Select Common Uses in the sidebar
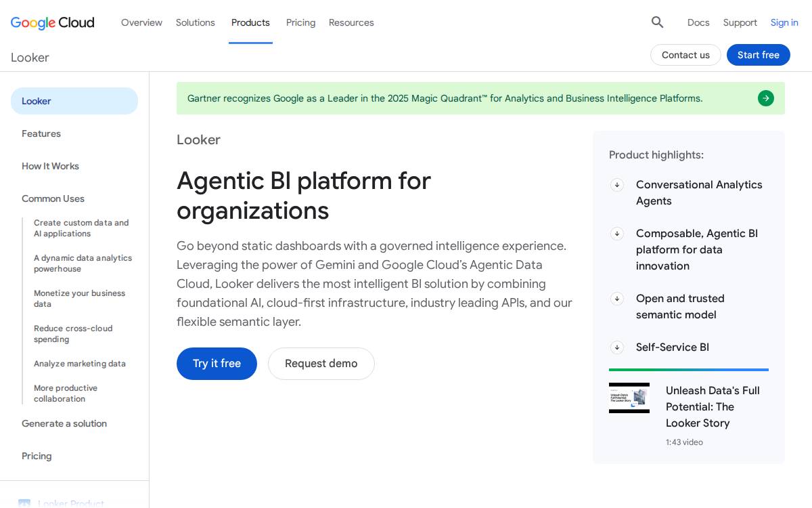The image size is (812, 508). 53,198
